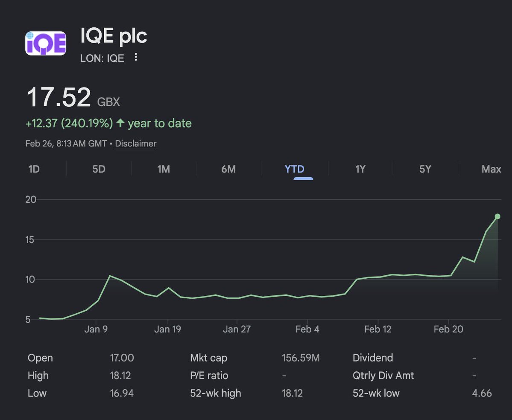Click the High value 18.12 under Open
Image resolution: width=512 pixels, height=420 pixels.
pos(120,375)
